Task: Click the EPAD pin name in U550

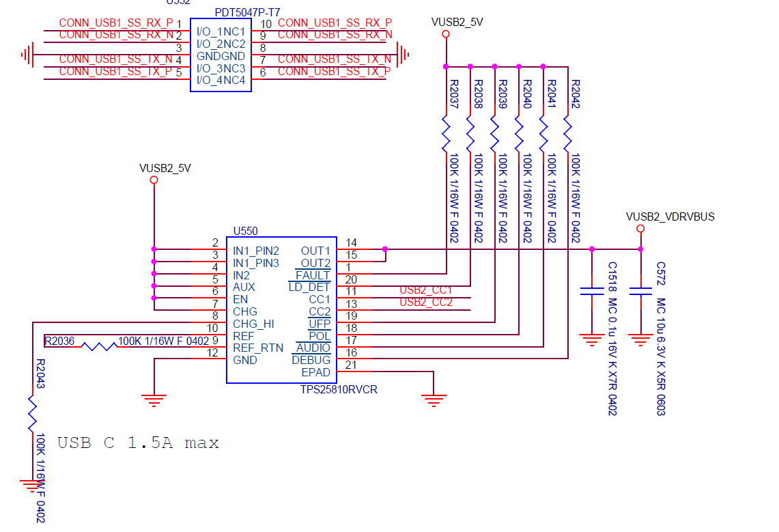Action: (316, 373)
